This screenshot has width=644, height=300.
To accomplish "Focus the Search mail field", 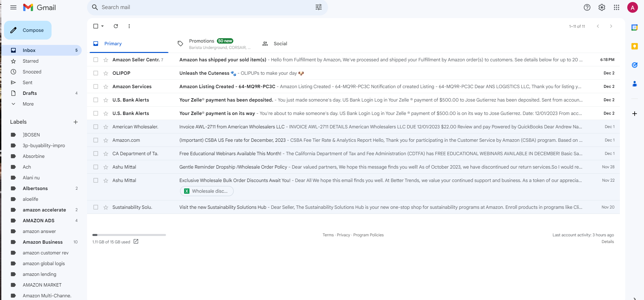I will pyautogui.click(x=208, y=7).
